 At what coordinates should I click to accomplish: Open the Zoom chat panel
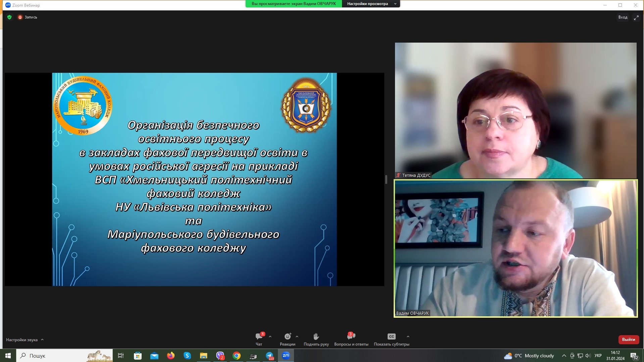pyautogui.click(x=259, y=339)
